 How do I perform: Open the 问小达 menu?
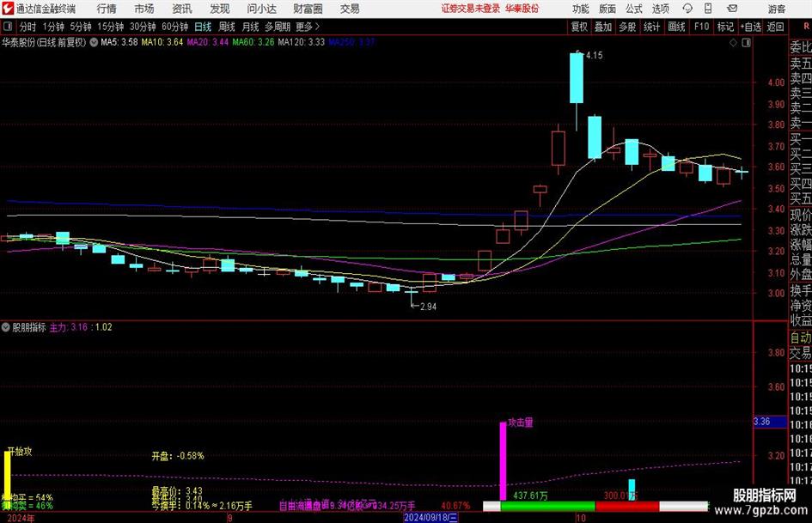pyautogui.click(x=261, y=9)
